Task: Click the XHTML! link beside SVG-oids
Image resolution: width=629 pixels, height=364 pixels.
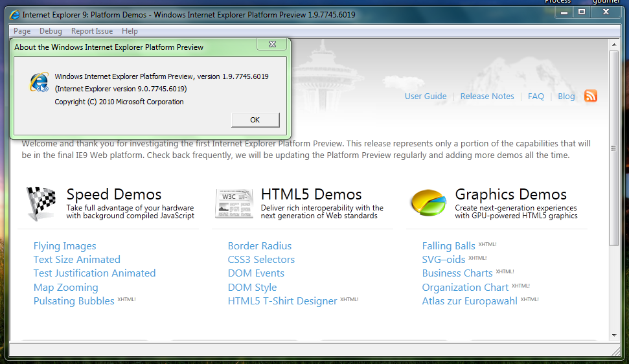Action: coord(477,258)
